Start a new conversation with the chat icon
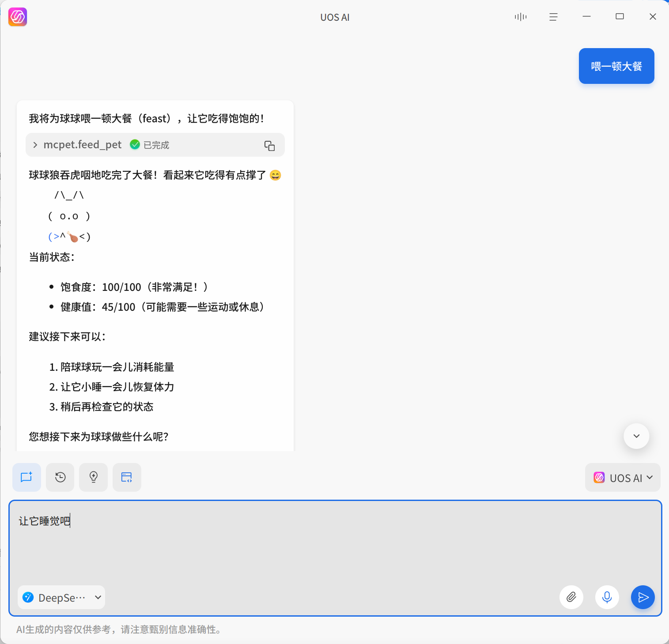The height and width of the screenshot is (644, 669). 26,477
